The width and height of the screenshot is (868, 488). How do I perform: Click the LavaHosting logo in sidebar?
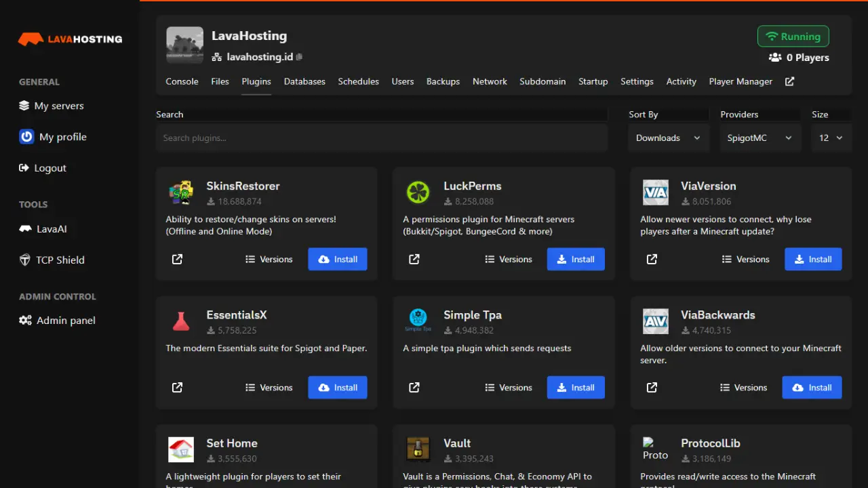coord(70,39)
